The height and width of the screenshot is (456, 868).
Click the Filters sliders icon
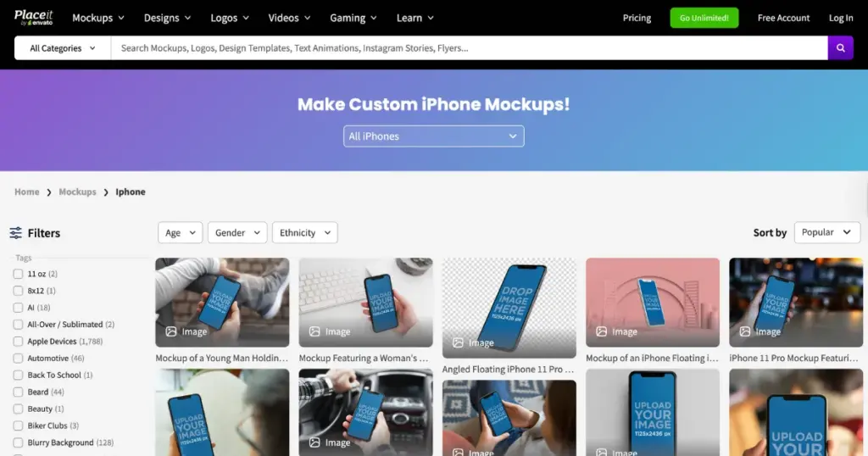click(x=15, y=233)
